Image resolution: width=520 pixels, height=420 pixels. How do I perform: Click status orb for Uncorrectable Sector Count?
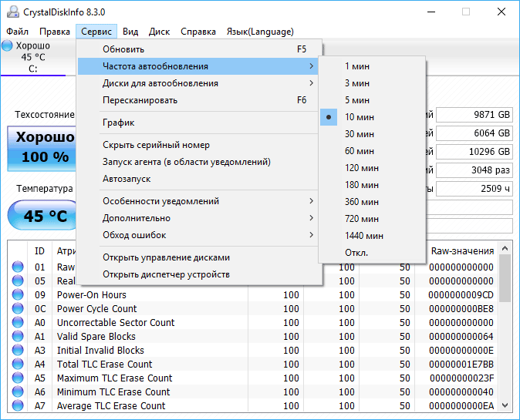pyautogui.click(x=18, y=323)
